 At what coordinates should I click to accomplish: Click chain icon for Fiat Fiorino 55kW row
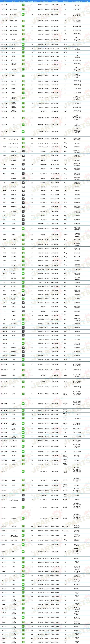[x=23, y=207]
